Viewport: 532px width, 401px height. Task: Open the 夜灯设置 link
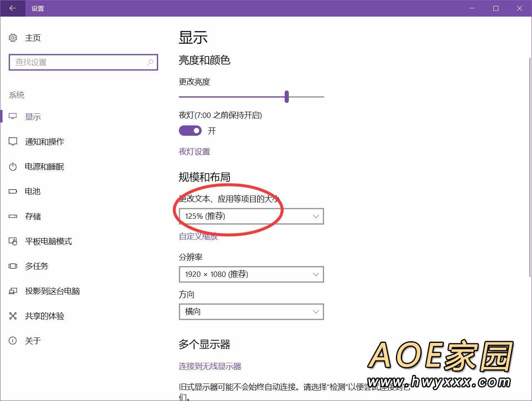pos(194,152)
